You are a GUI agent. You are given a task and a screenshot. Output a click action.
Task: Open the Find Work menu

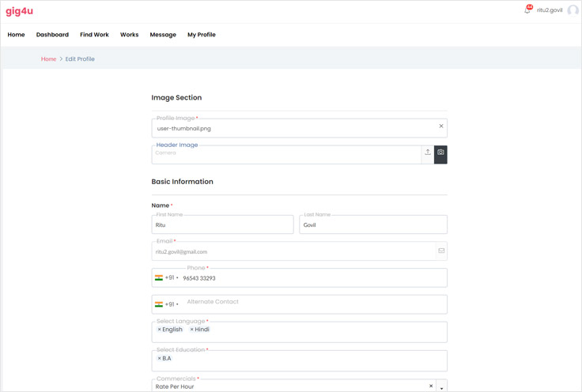click(94, 35)
